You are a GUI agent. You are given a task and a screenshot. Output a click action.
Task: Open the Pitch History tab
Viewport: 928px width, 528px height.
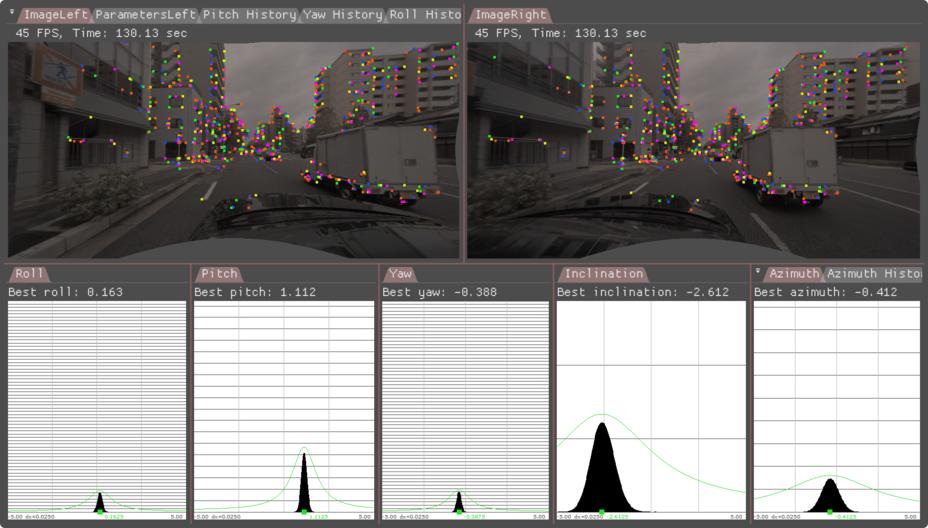coord(249,15)
